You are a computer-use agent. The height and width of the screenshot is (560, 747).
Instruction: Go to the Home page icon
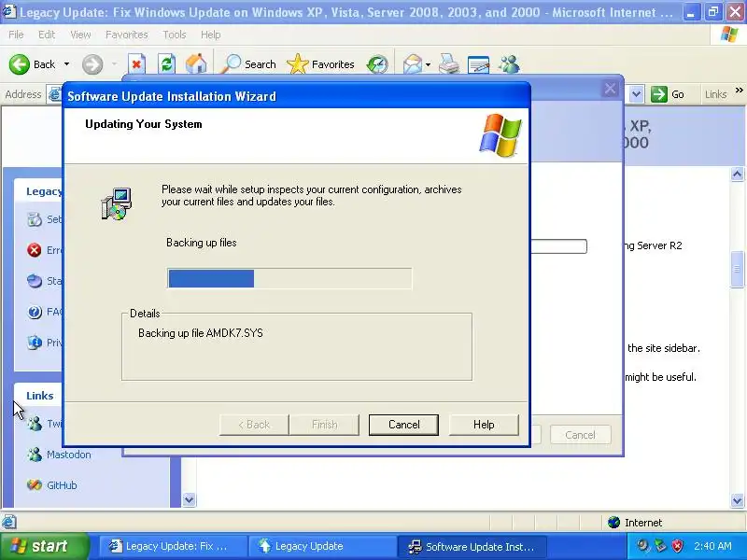tap(196, 64)
